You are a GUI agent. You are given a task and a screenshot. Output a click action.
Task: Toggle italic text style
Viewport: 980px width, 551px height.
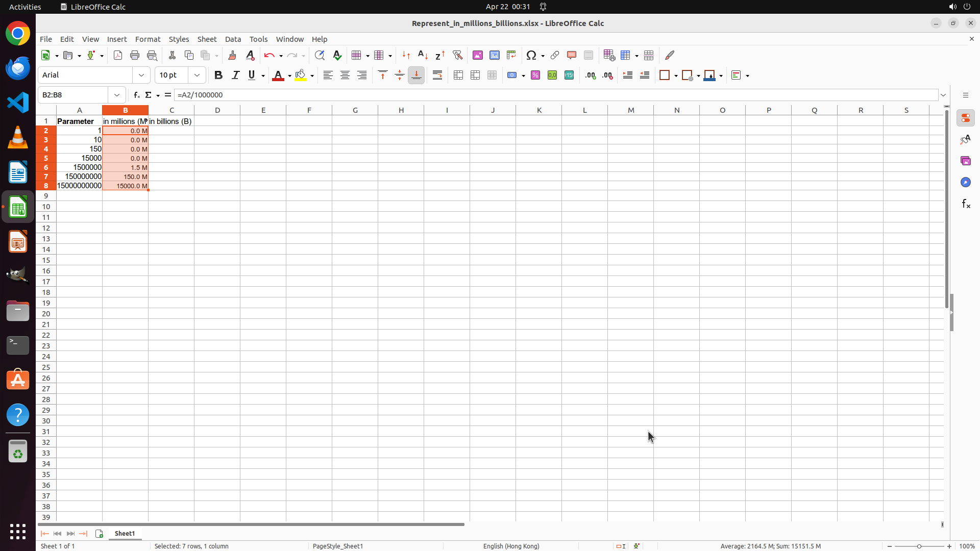tap(235, 76)
